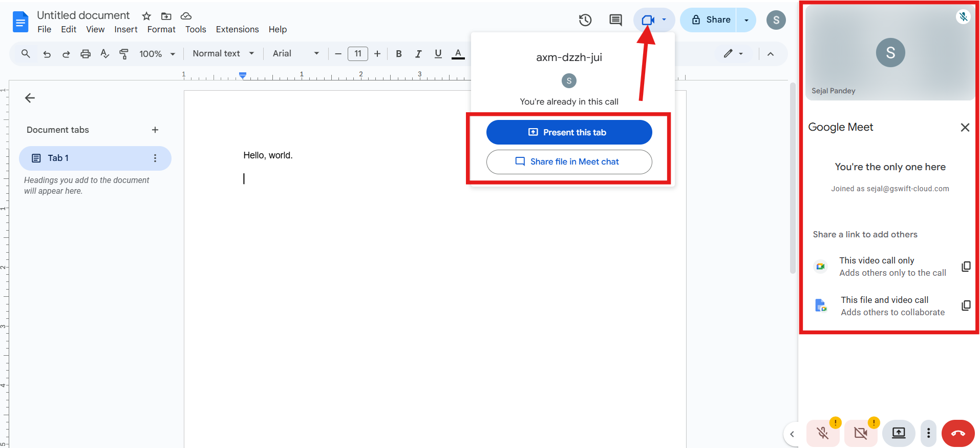Open the Help menu
The width and height of the screenshot is (980, 448).
[x=278, y=29]
